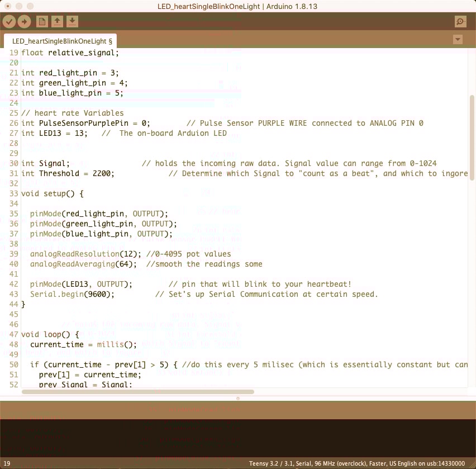The height and width of the screenshot is (469, 476).
Task: Open the tab options dropdown arrow
Action: (458, 40)
